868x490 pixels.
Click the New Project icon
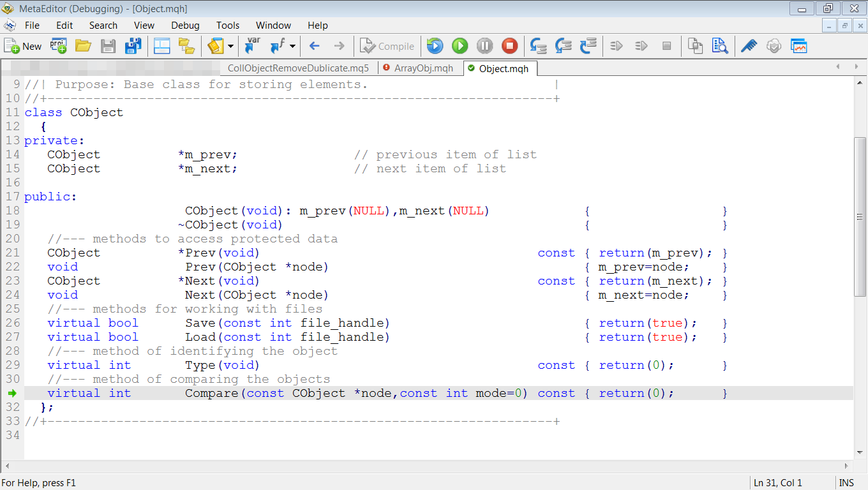click(59, 46)
